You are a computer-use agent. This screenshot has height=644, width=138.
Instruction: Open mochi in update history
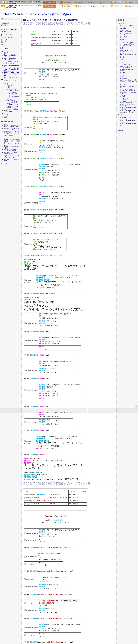(122, 47)
